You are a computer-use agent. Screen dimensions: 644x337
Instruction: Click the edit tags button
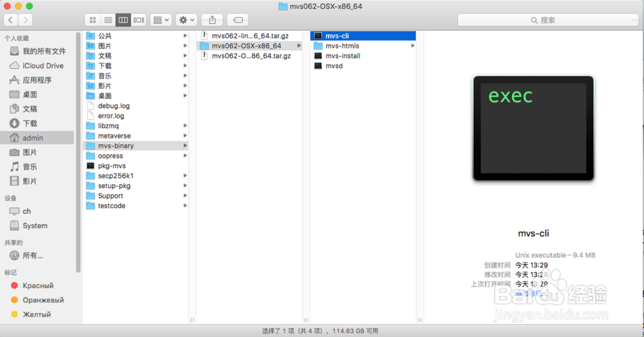pyautogui.click(x=238, y=20)
